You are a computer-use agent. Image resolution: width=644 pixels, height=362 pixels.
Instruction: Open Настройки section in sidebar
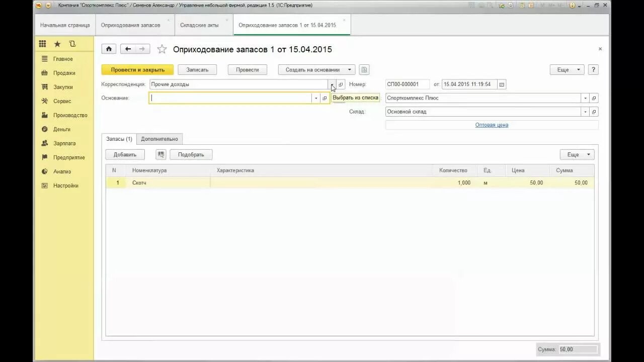click(63, 186)
